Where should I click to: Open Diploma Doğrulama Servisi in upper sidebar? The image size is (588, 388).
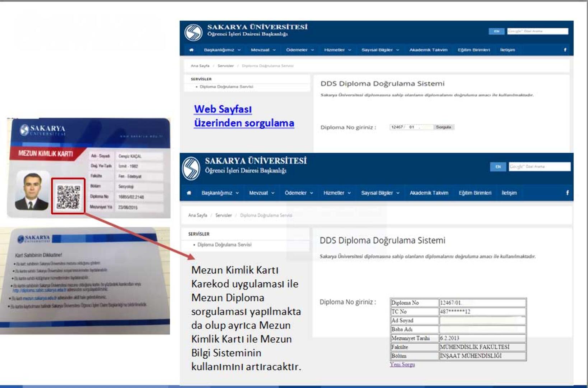pyautogui.click(x=227, y=87)
